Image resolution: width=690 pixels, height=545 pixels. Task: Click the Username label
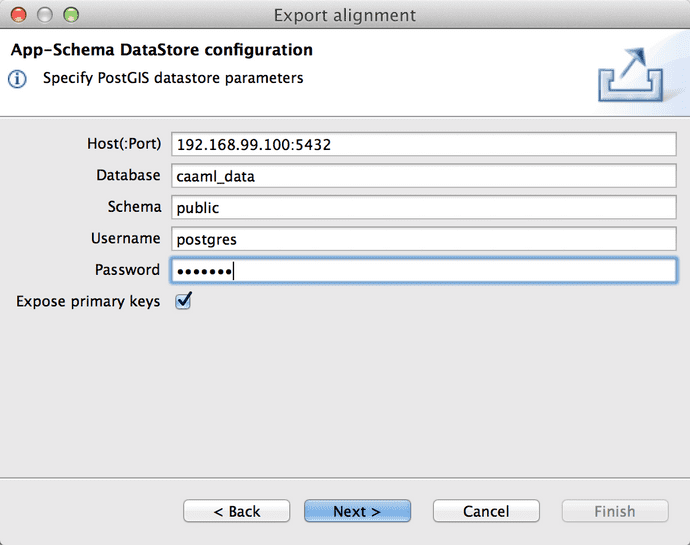pos(126,238)
